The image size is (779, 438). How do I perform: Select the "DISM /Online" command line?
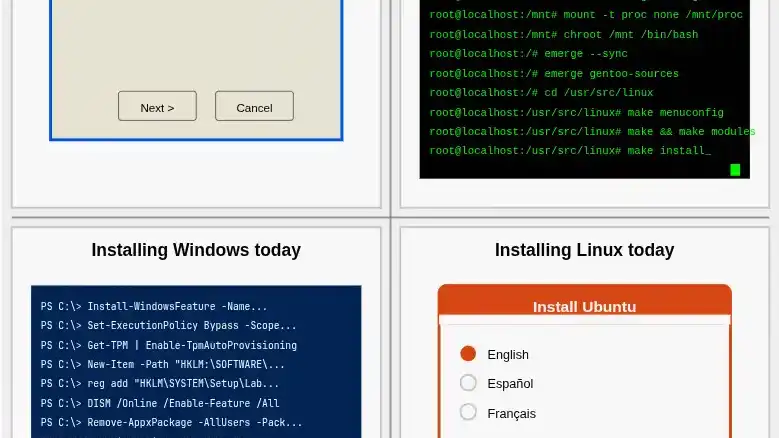coord(160,404)
